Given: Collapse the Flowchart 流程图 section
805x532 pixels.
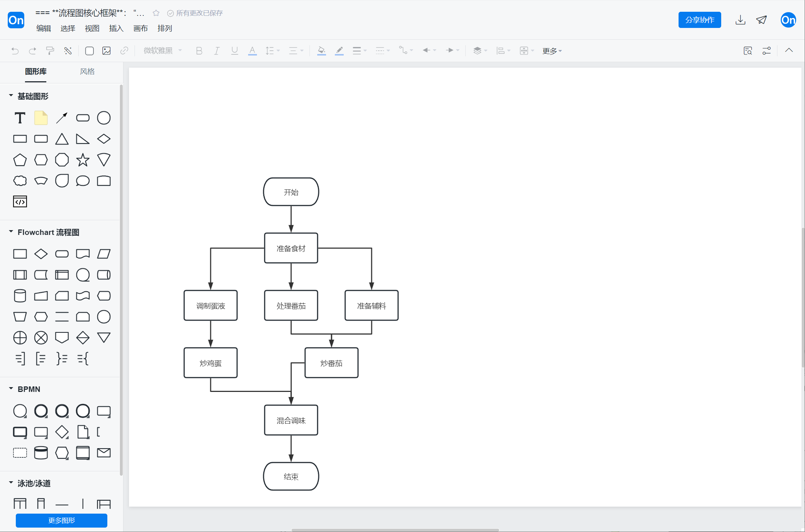Looking at the screenshot, I should [x=11, y=232].
